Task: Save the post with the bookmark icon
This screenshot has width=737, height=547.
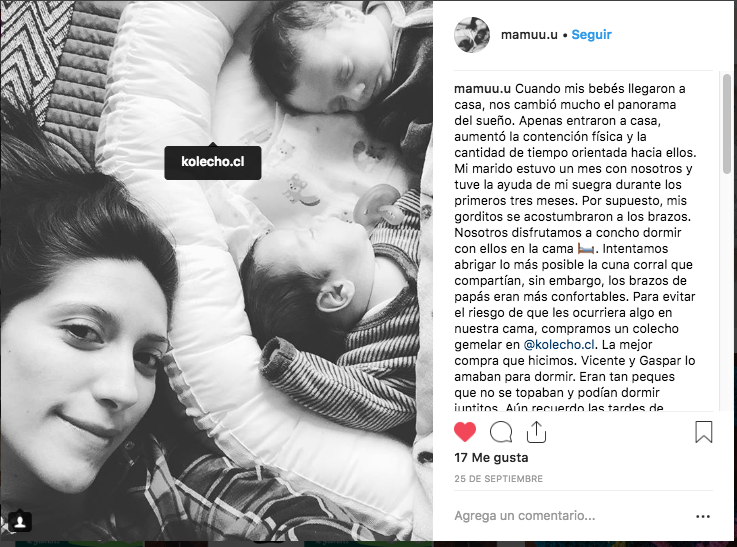Action: 704,431
